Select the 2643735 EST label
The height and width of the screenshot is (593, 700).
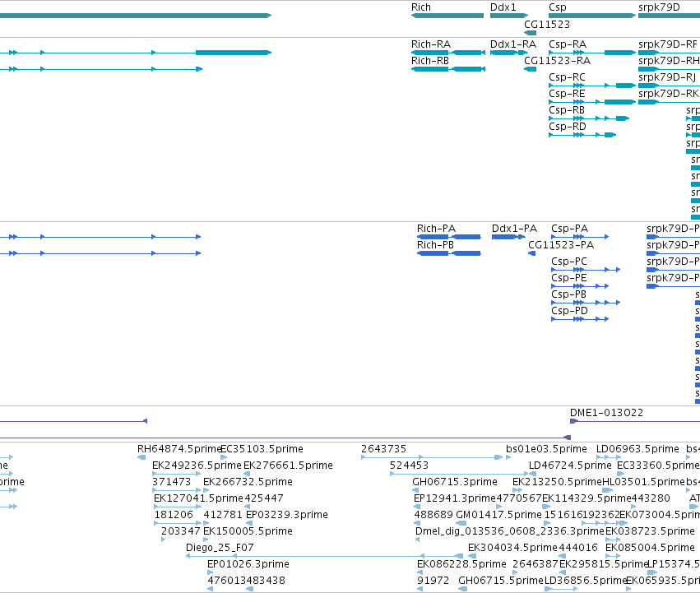click(x=384, y=449)
